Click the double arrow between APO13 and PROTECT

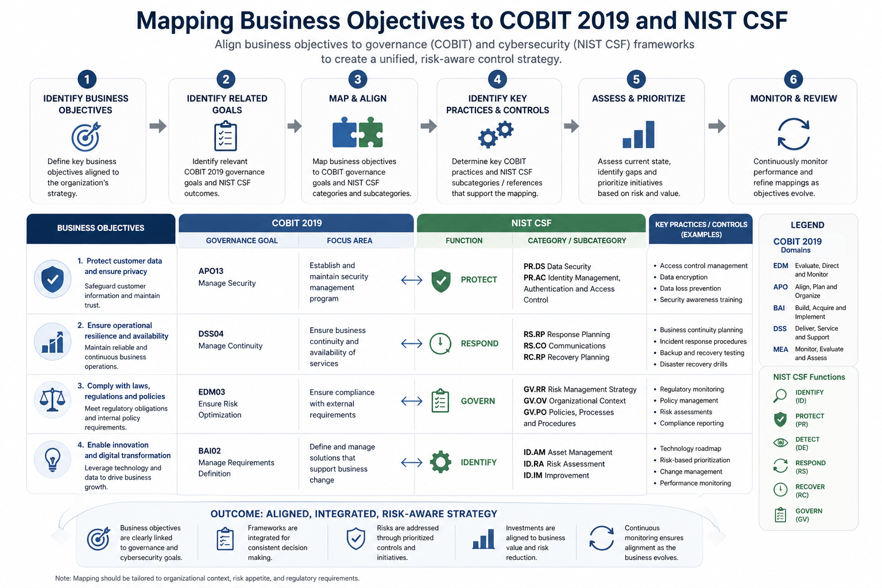(x=412, y=280)
